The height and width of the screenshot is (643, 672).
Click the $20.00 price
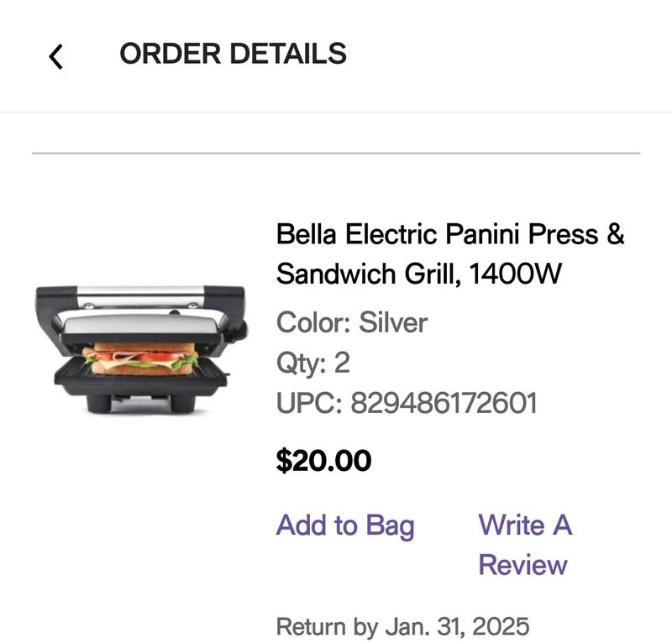coord(323,460)
